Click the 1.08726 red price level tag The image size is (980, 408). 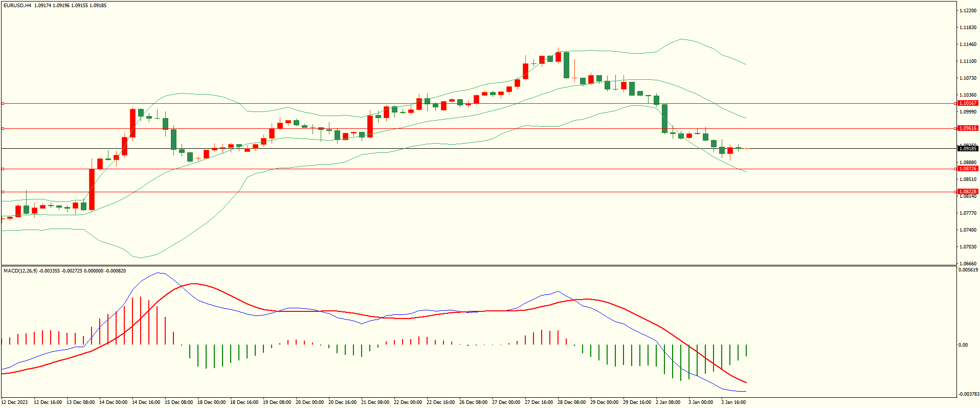point(967,169)
